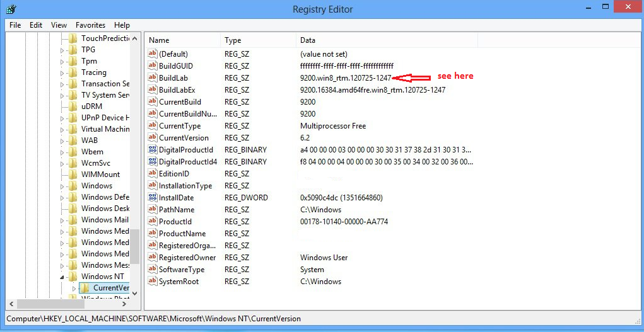
Task: Select the CurrentType string icon
Action: tap(153, 125)
